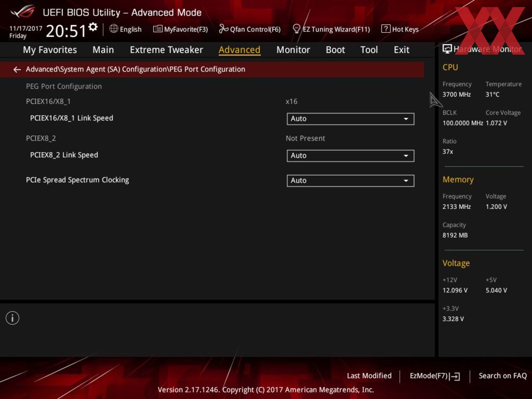Click the Qfan Control fan icon
Image resolution: width=532 pixels, height=399 pixels.
pos(223,29)
